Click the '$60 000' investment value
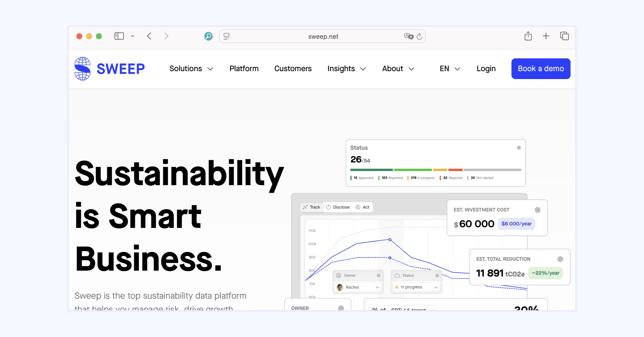Screen dimensions: 644x337 474,224
